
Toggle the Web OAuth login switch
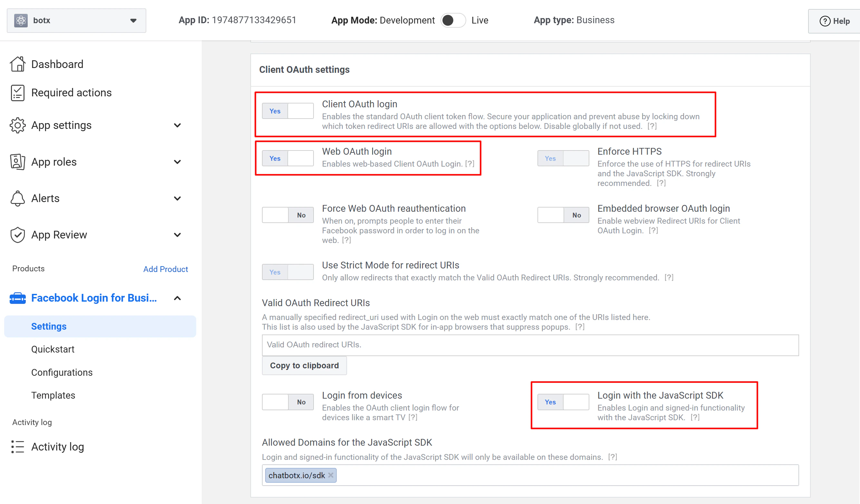tap(288, 158)
